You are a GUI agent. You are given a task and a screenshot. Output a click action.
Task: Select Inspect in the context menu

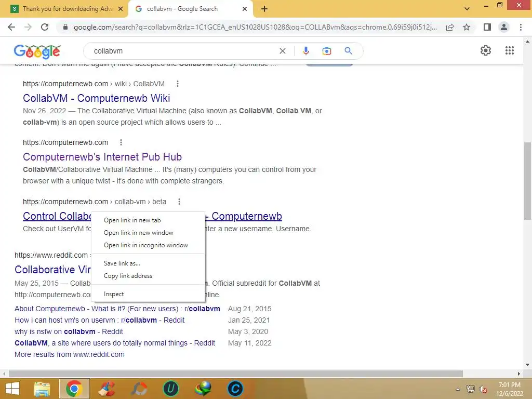point(148,294)
